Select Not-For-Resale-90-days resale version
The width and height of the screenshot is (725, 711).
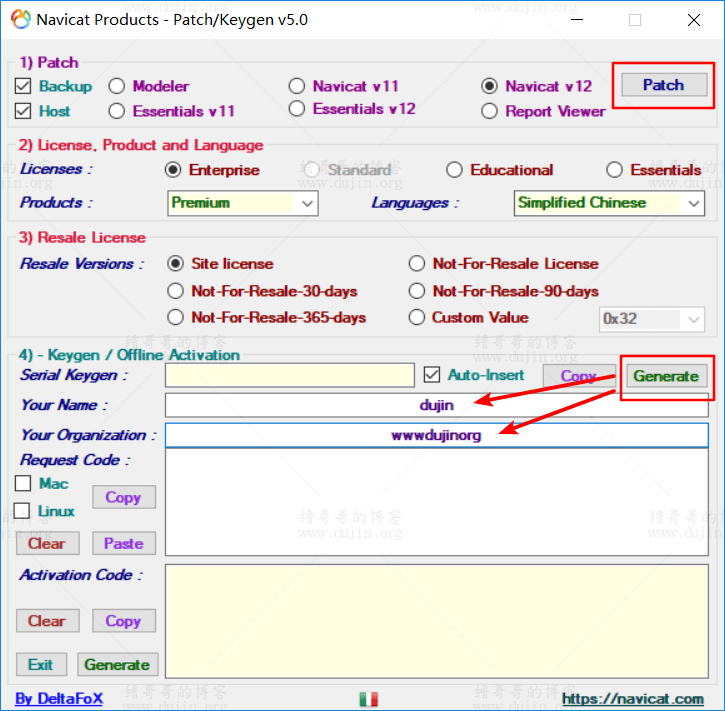[417, 291]
